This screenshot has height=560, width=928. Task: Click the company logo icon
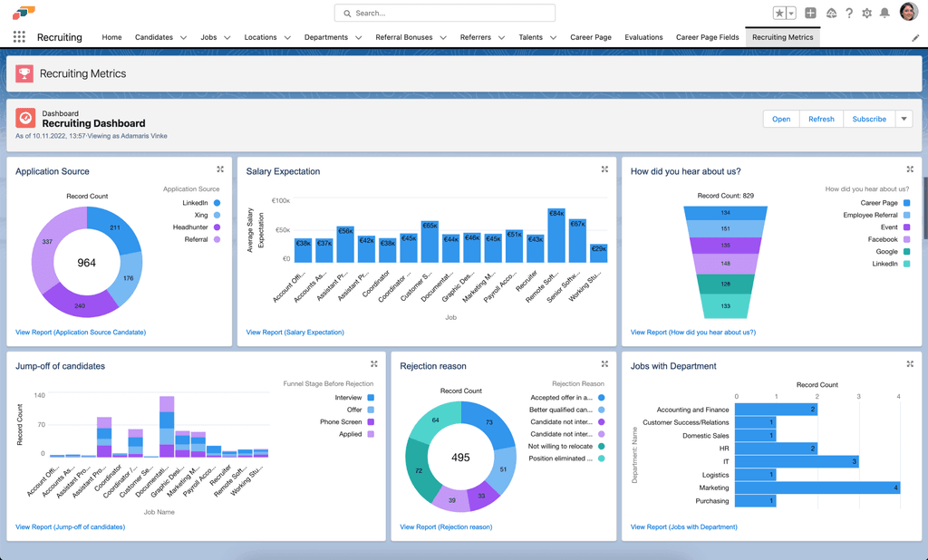(x=24, y=13)
